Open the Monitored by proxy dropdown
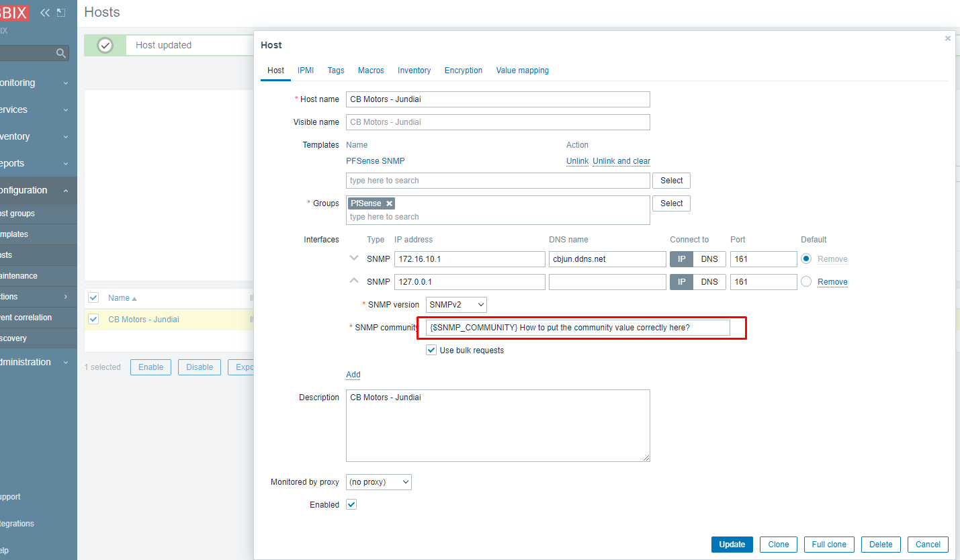Viewport: 960px width, 560px height. [378, 481]
